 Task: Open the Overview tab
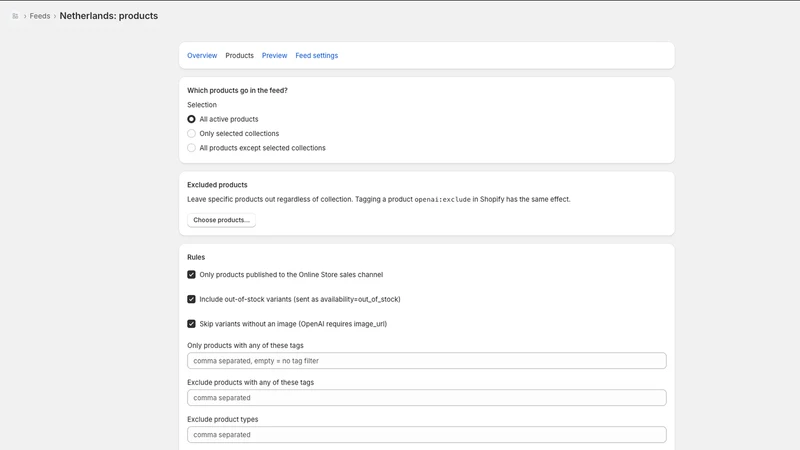coord(202,56)
